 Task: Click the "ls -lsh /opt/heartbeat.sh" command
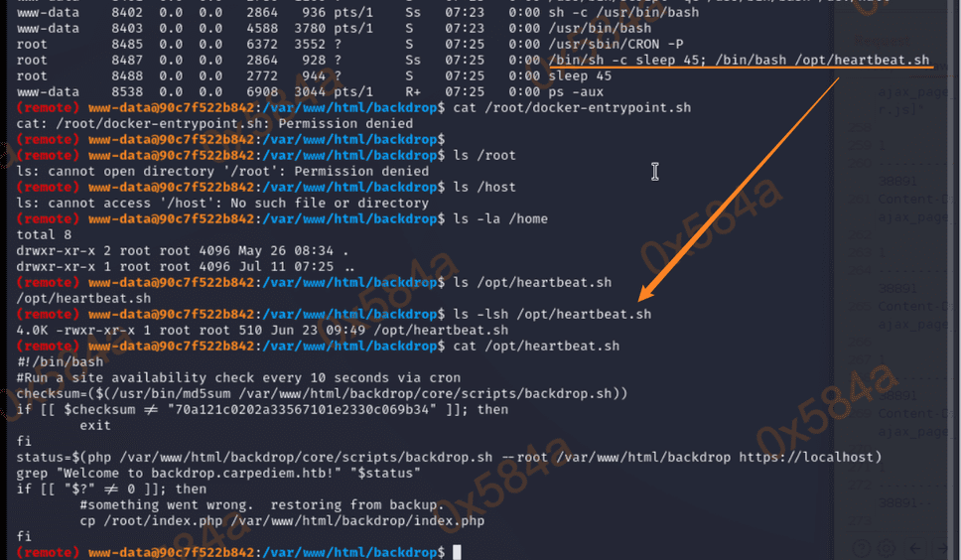pos(552,314)
